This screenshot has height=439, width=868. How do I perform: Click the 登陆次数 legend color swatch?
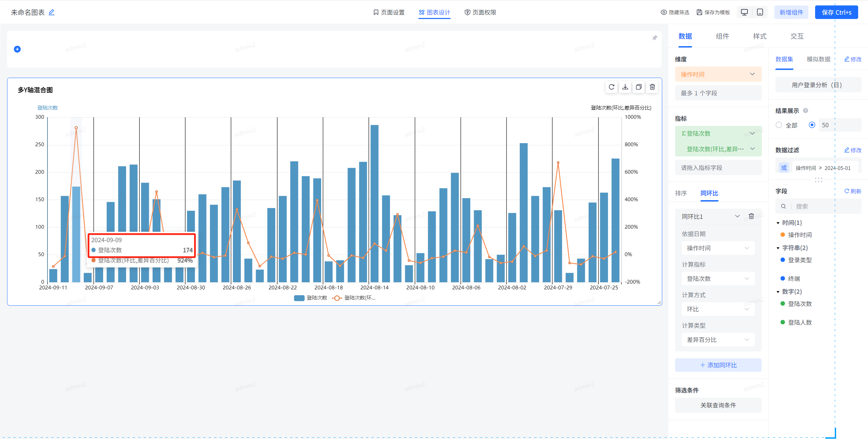[x=299, y=298]
